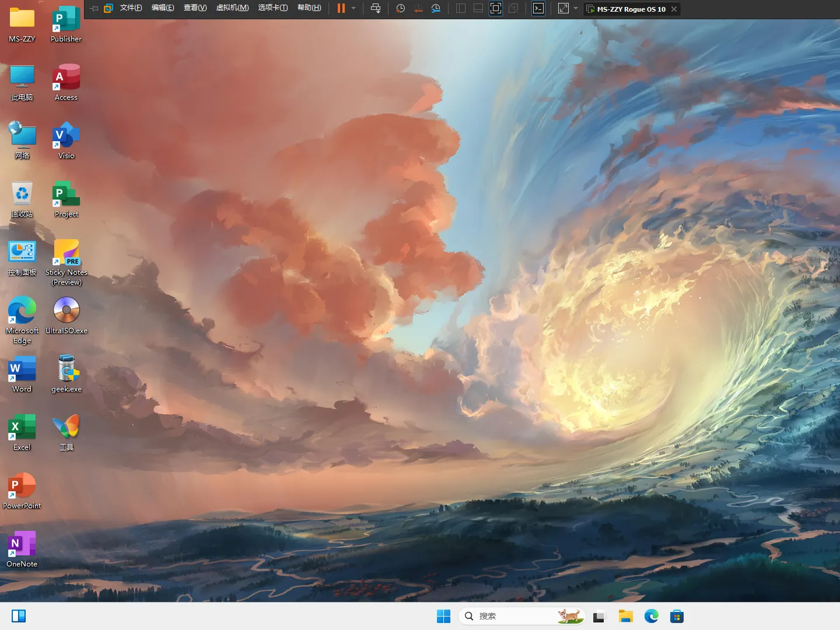840x630 pixels.
Task: Open the dropdown beside the suspend button
Action: point(353,8)
